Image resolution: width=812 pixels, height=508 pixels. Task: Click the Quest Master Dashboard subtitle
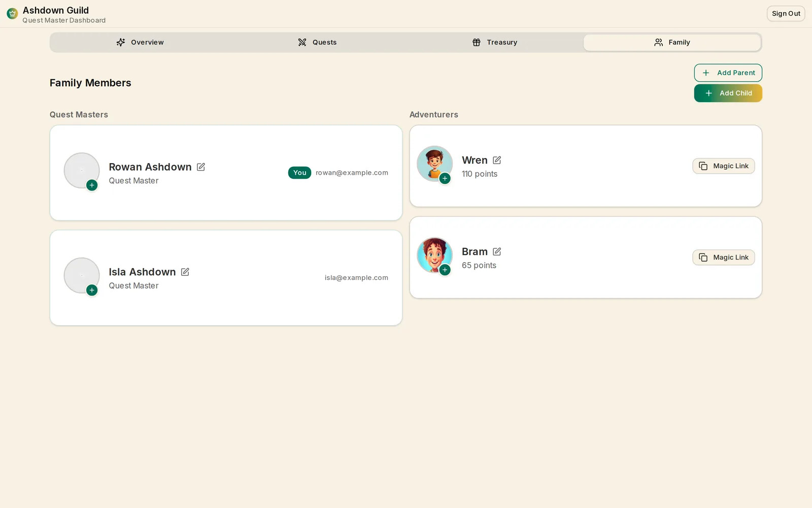[64, 20]
